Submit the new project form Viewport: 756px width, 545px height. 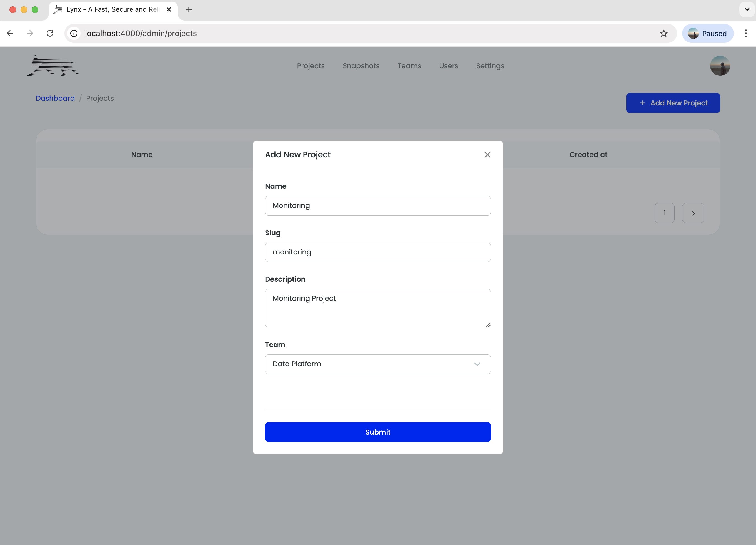point(378,432)
